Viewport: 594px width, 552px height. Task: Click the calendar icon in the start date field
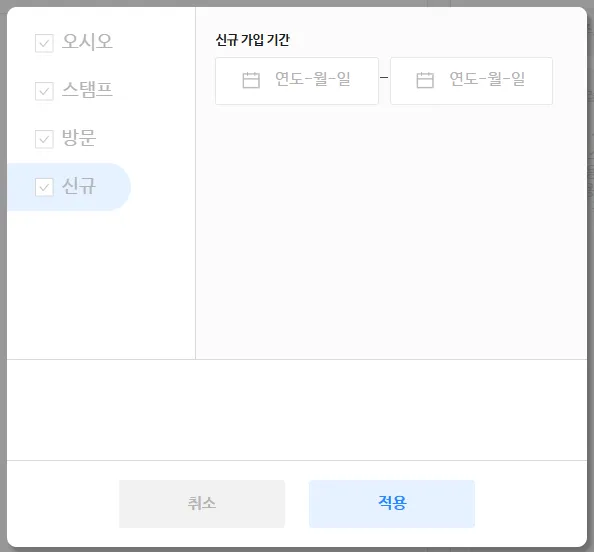point(251,80)
